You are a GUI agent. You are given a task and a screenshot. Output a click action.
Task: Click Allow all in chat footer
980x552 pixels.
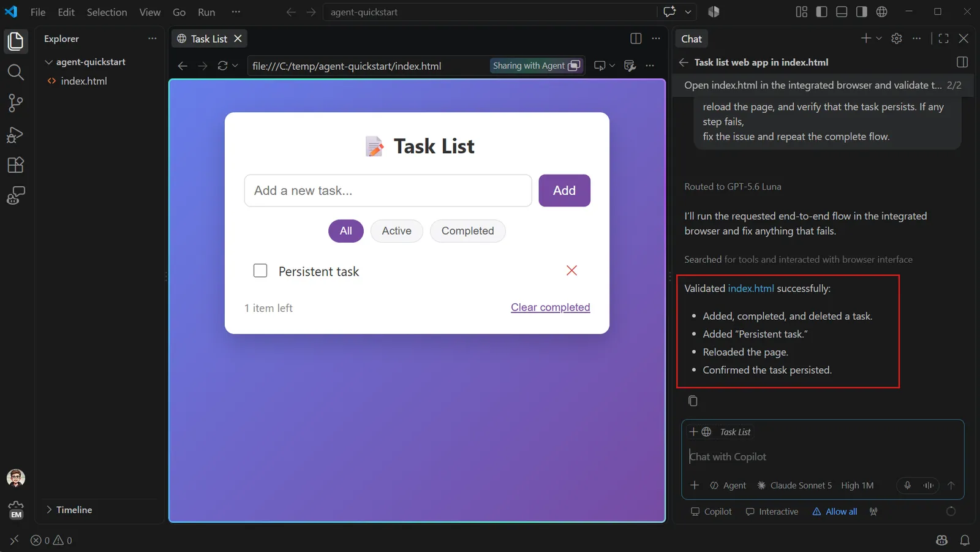coord(835,512)
